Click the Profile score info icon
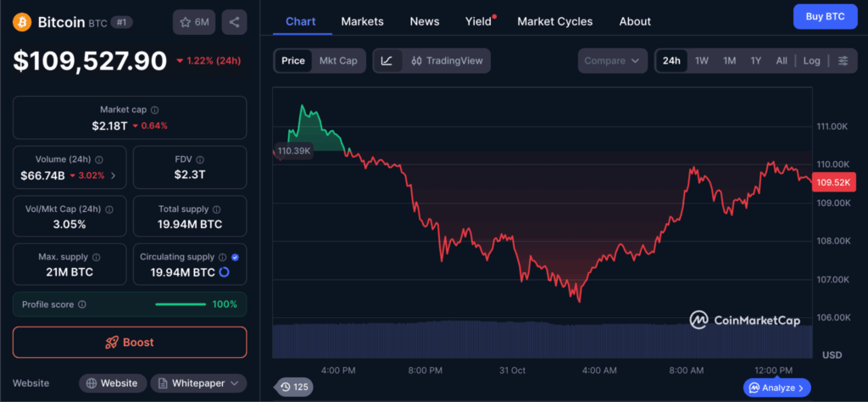Screen dimensions: 868x402 (x=81, y=304)
